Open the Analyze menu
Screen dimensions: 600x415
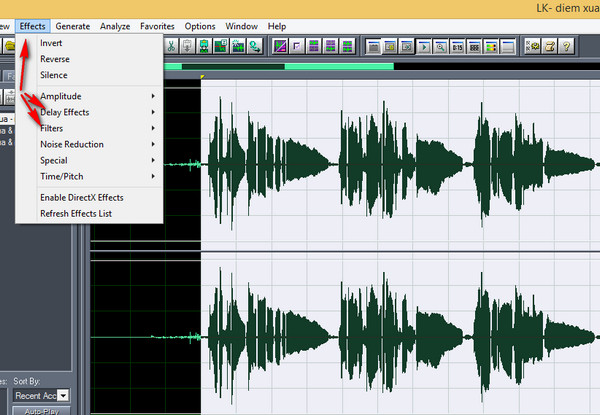point(115,26)
